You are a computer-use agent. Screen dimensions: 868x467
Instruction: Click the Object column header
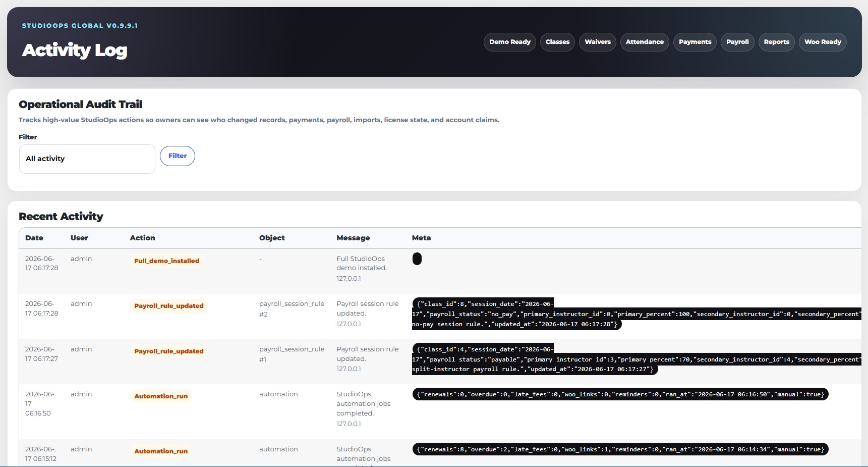(x=272, y=238)
